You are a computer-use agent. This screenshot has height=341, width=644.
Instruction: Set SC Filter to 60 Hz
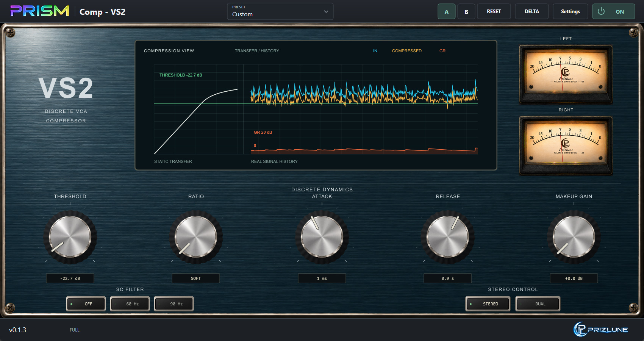[x=130, y=304]
